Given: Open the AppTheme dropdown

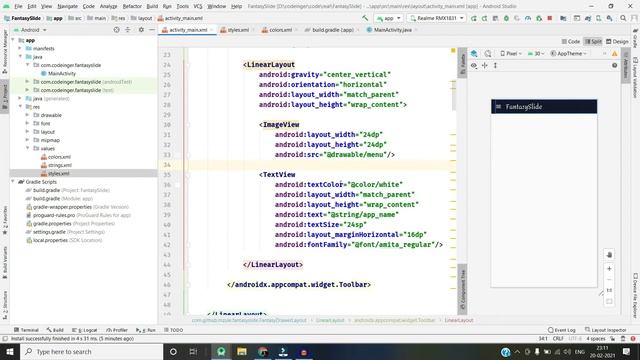Looking at the screenshot, I should pyautogui.click(x=569, y=53).
